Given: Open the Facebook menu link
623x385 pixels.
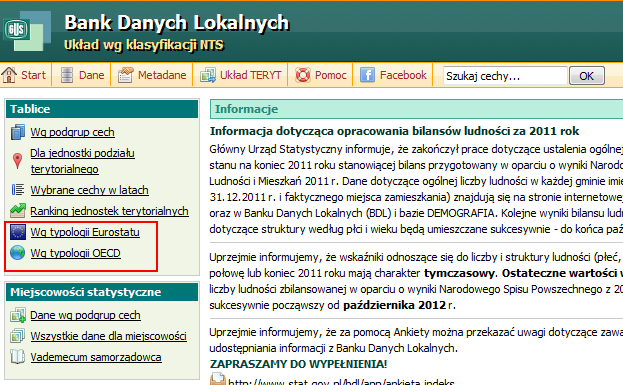Looking at the screenshot, I should tap(403, 75).
